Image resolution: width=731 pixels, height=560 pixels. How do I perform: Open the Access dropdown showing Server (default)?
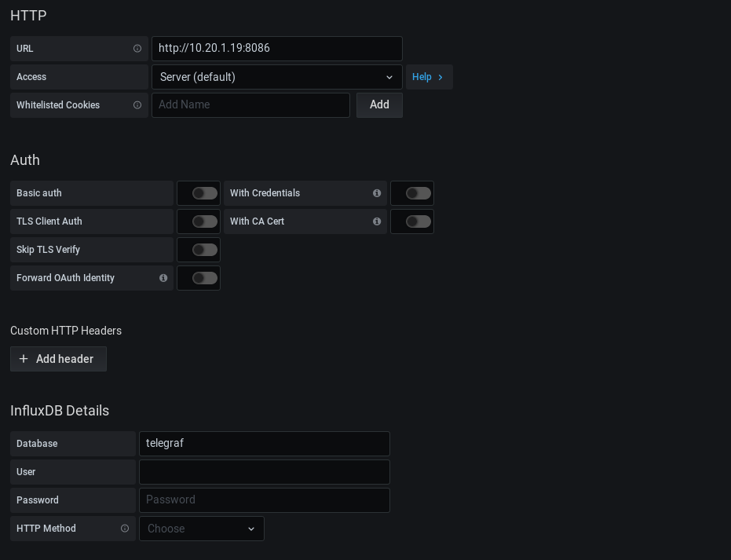pyautogui.click(x=276, y=77)
